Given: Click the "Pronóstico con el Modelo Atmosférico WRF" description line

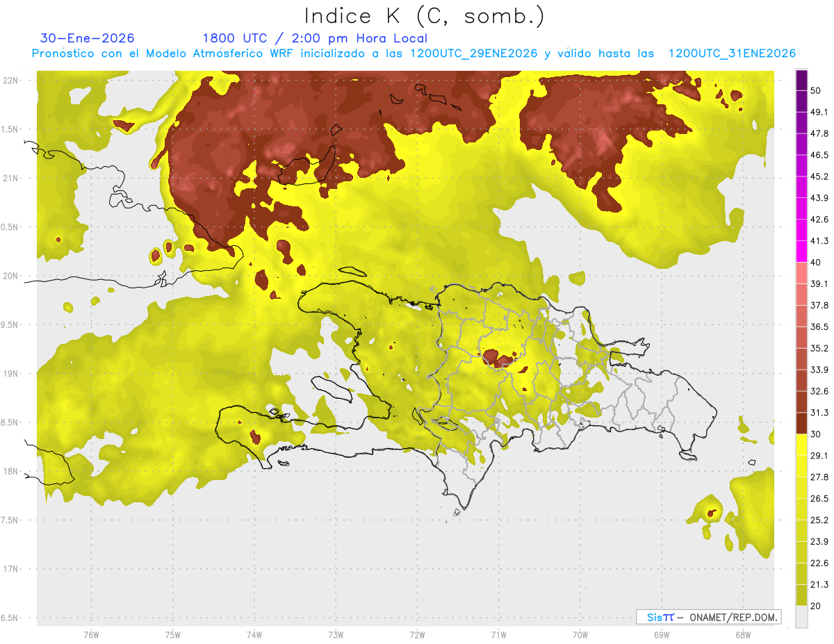Looking at the screenshot, I should (x=414, y=53).
